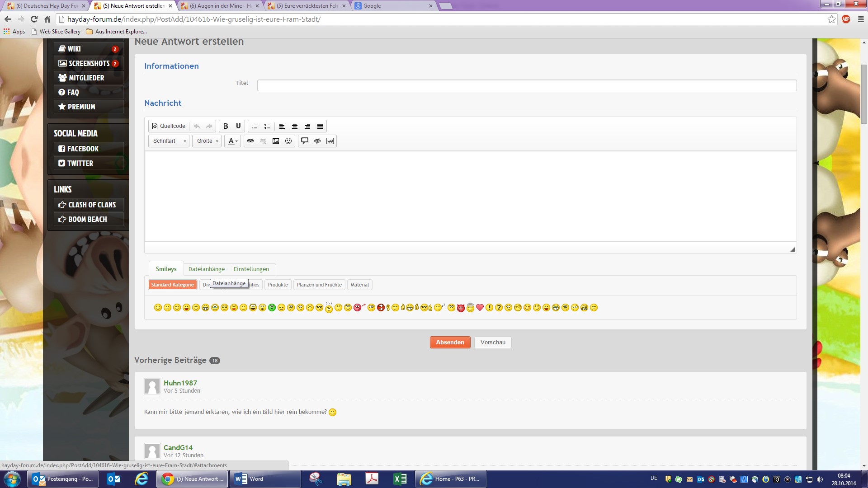The height and width of the screenshot is (488, 868).
Task: Click the insert image icon
Action: (276, 141)
